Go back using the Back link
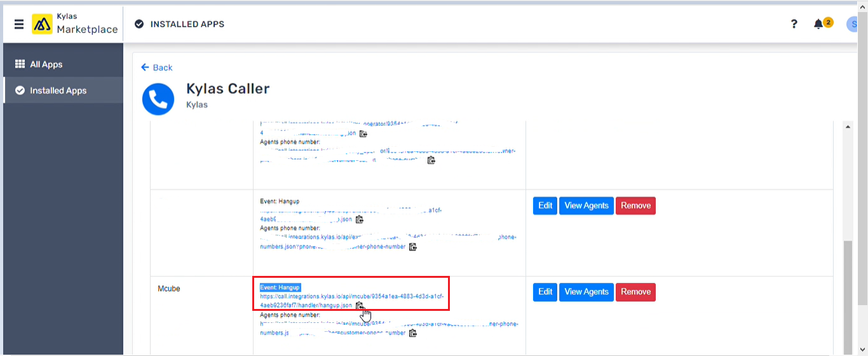Image resolution: width=868 pixels, height=356 pixels. click(x=157, y=67)
